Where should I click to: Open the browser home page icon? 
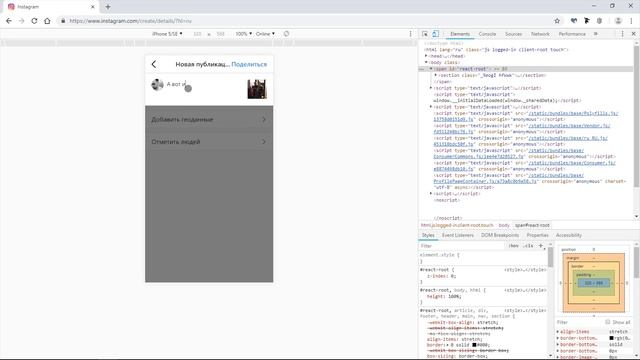(47, 21)
